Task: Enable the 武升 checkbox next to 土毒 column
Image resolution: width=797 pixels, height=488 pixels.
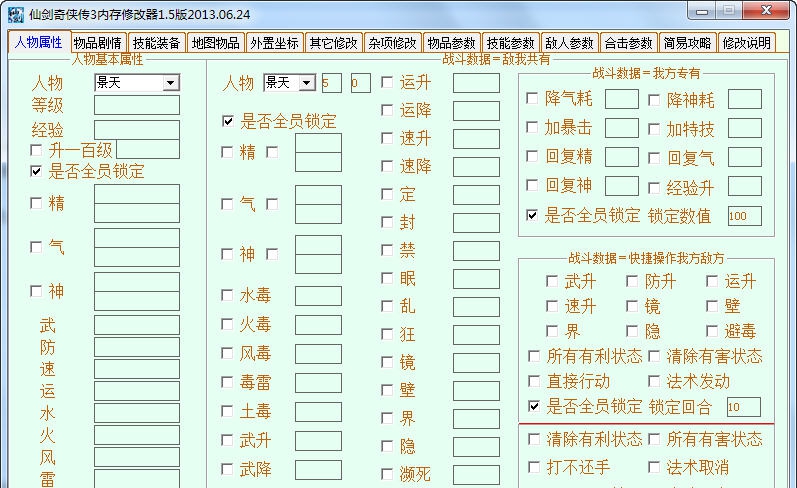Action: coord(227,440)
